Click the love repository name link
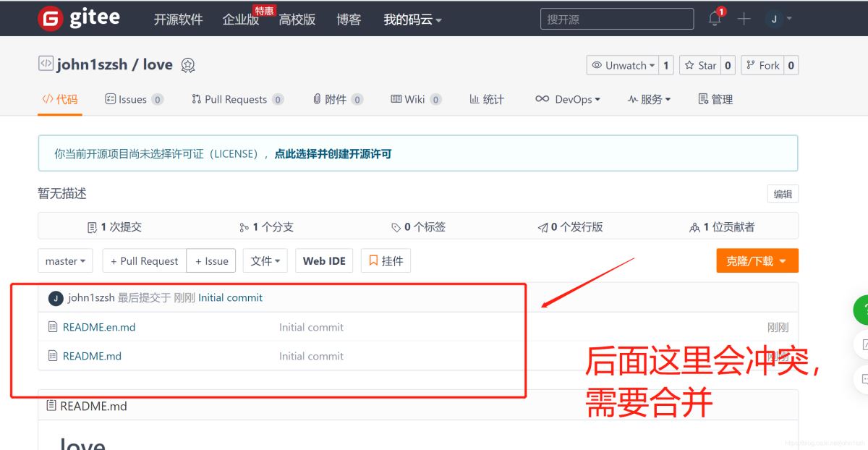The height and width of the screenshot is (450, 868). click(158, 64)
